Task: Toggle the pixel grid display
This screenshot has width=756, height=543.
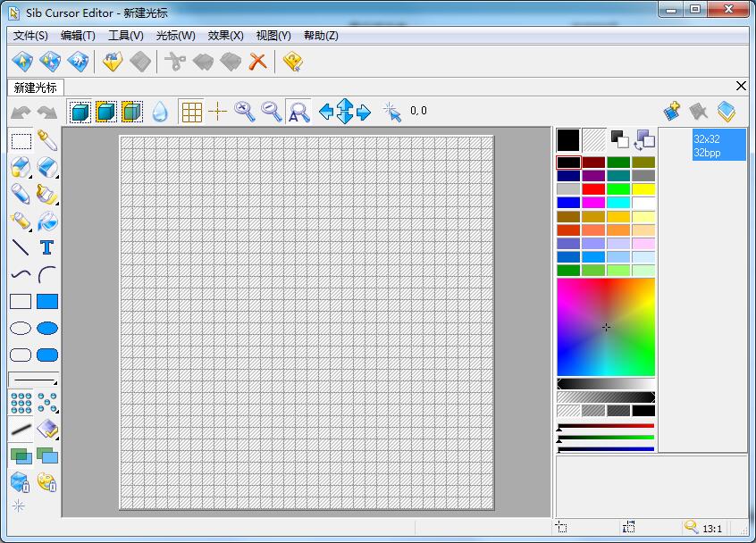Action: [191, 111]
